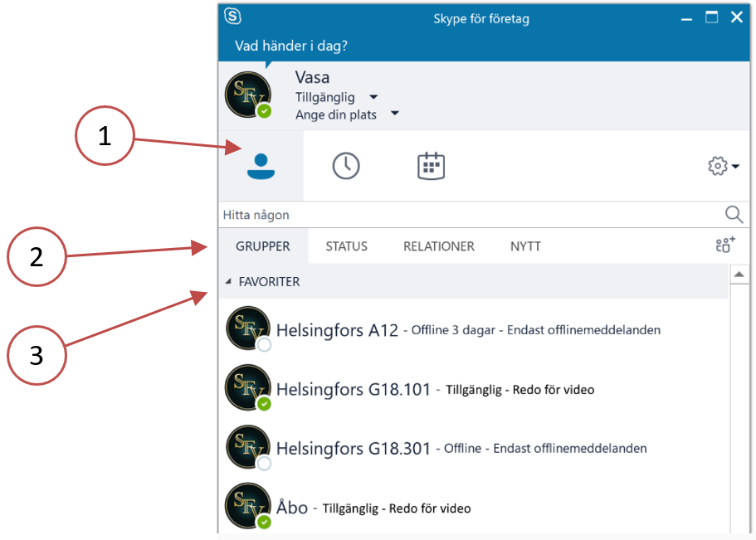Collapse the Favoriter group
Image resolution: width=756 pixels, height=540 pixels.
pyautogui.click(x=229, y=282)
